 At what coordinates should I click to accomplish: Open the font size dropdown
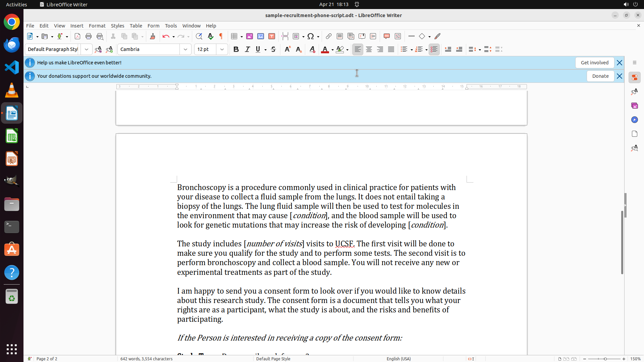pyautogui.click(x=222, y=49)
